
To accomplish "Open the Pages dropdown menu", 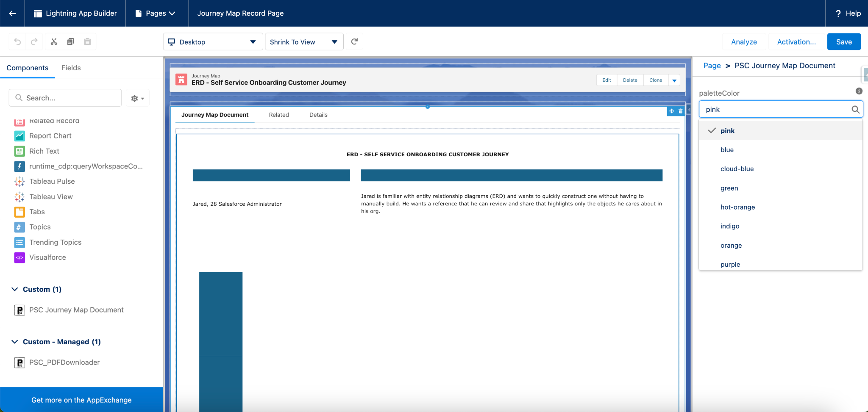I will click(155, 13).
